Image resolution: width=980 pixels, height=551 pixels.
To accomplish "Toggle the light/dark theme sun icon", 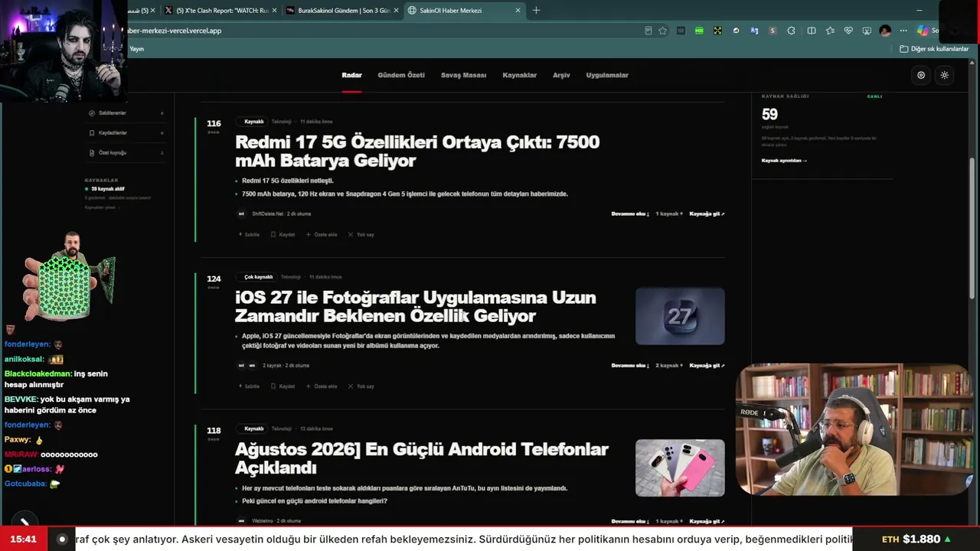I will point(944,75).
